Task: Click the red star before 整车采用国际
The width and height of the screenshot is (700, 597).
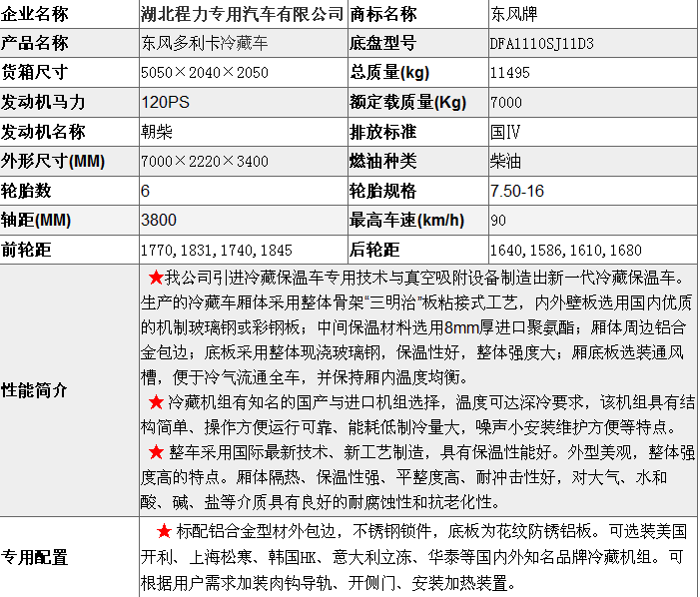Action: (x=156, y=452)
